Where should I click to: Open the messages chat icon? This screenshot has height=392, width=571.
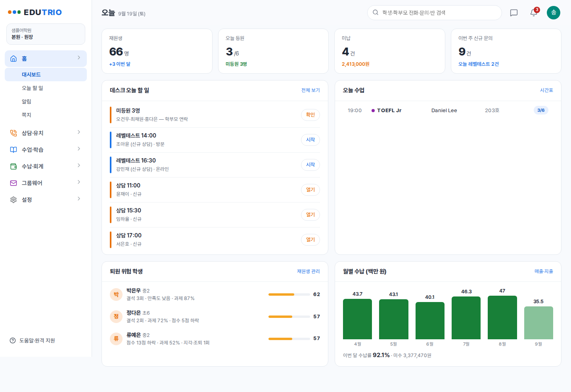[514, 13]
